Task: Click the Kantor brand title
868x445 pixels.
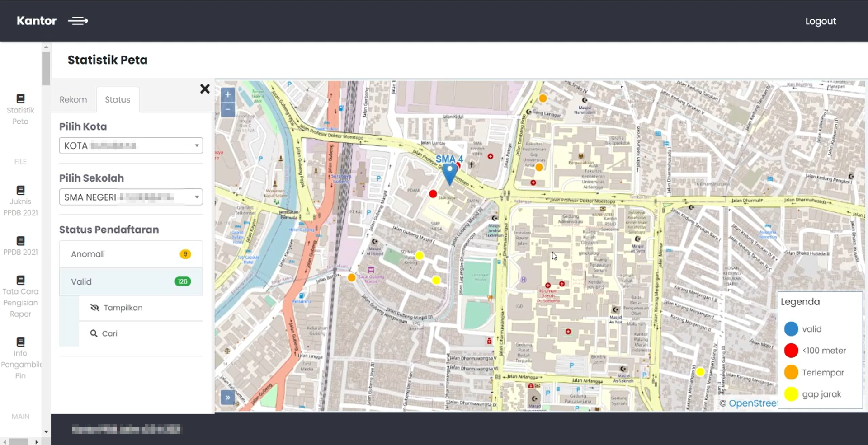Action: coord(37,21)
